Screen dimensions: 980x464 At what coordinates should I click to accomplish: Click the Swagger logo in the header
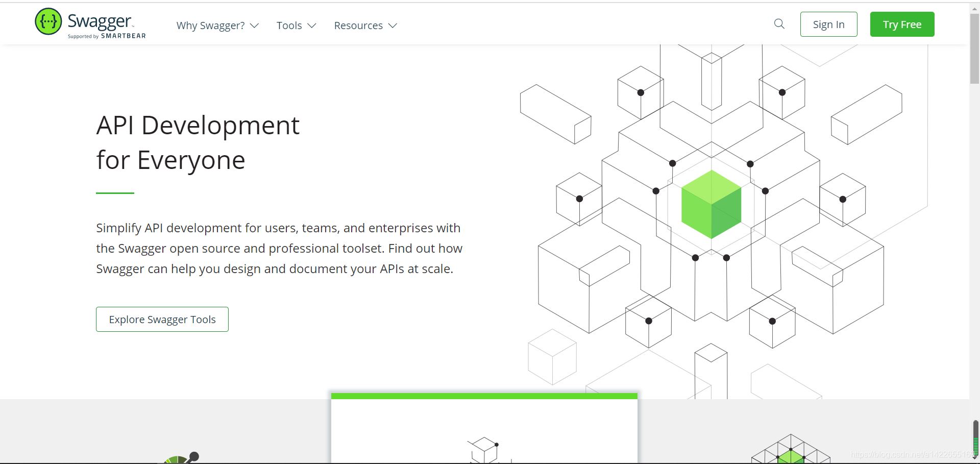coord(90,23)
